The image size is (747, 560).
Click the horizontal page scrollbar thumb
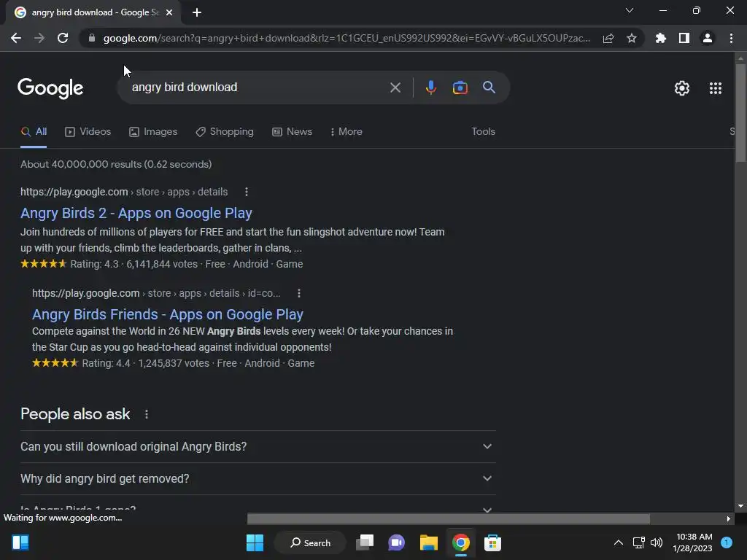click(449, 518)
